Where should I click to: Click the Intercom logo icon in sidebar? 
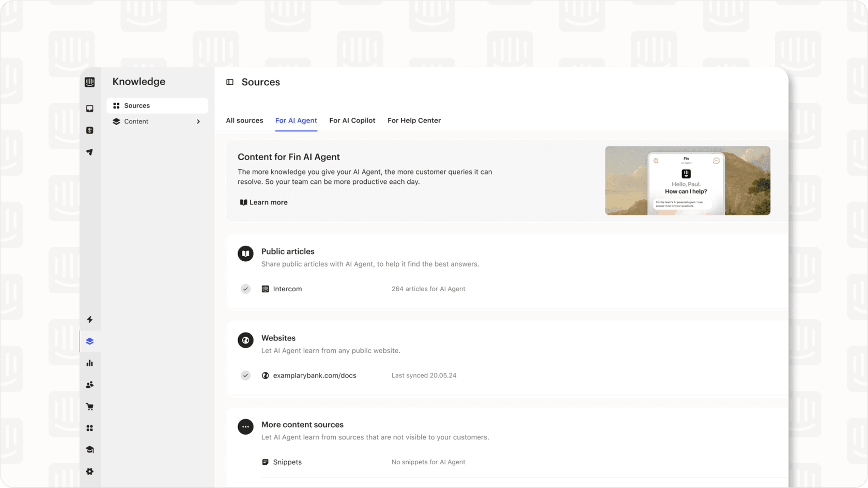click(90, 82)
